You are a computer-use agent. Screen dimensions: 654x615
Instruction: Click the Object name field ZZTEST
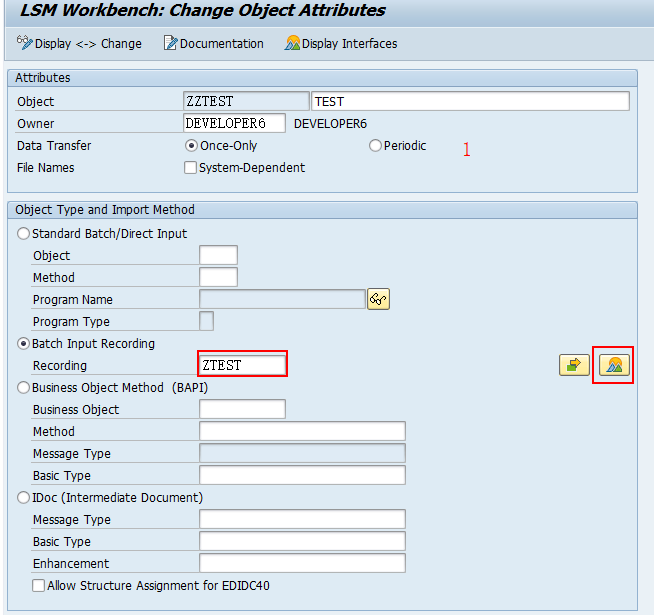(246, 101)
